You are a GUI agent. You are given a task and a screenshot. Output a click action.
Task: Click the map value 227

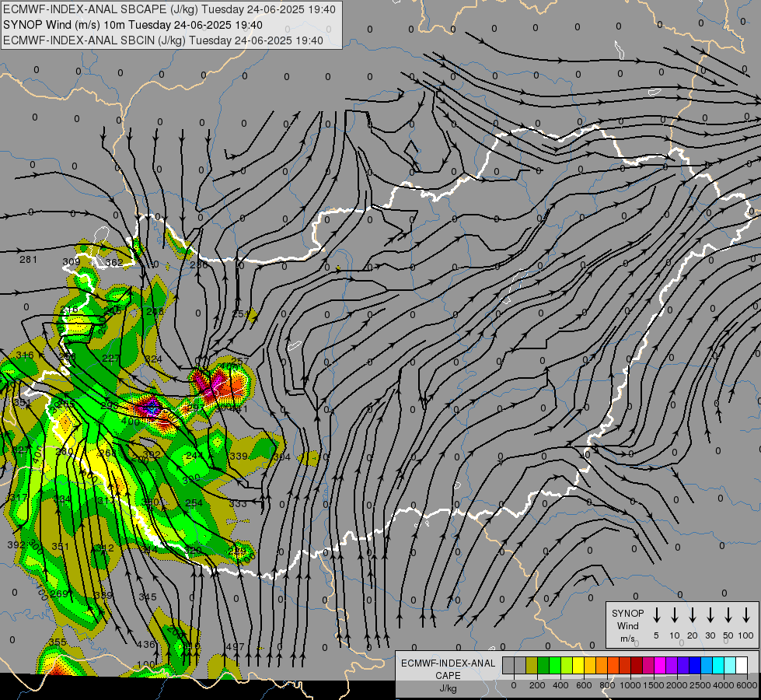tap(111, 358)
